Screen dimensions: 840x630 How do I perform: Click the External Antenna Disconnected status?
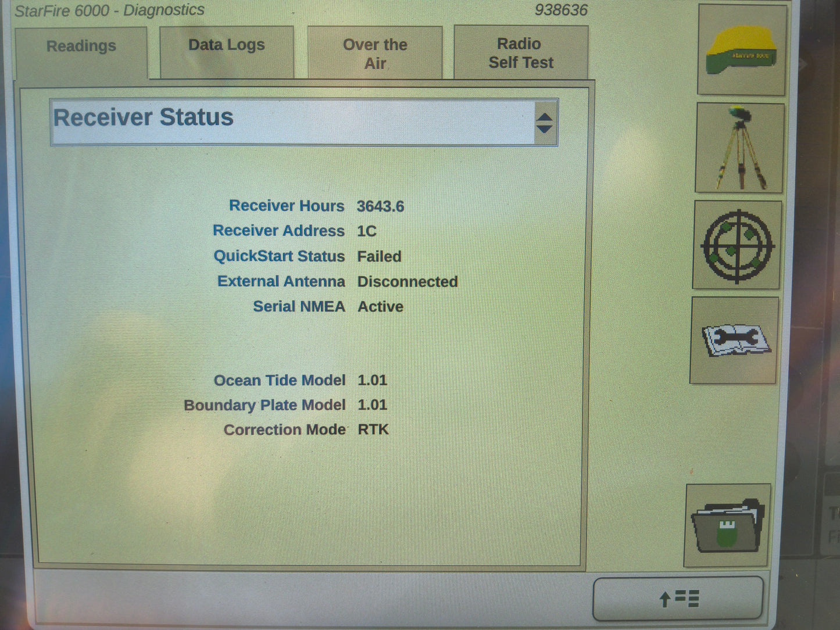tap(407, 282)
